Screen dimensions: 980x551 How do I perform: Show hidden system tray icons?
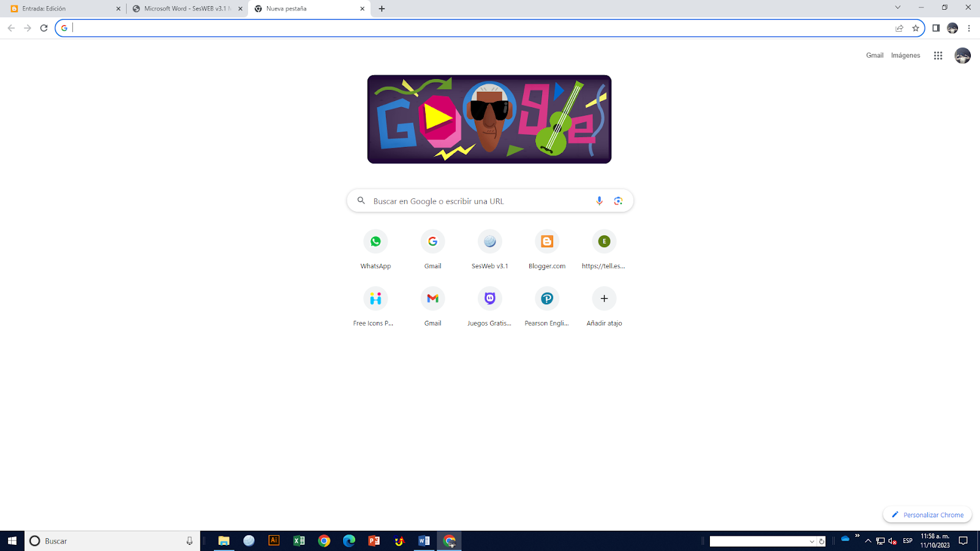pos(868,541)
